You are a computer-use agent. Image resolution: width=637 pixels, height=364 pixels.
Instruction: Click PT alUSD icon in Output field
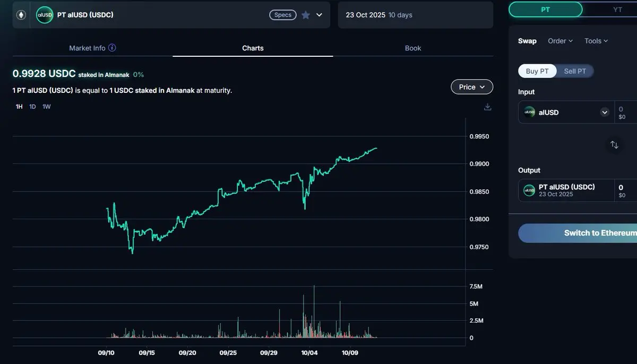tap(529, 190)
